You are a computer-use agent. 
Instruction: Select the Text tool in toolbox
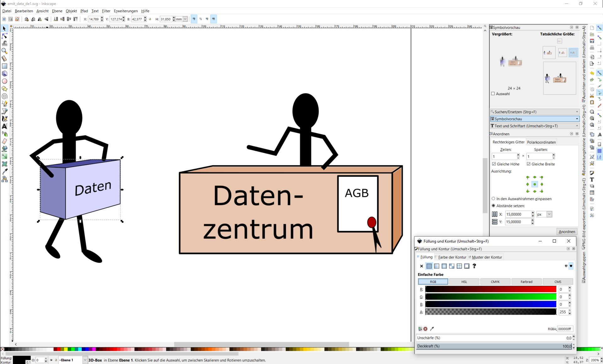4,126
